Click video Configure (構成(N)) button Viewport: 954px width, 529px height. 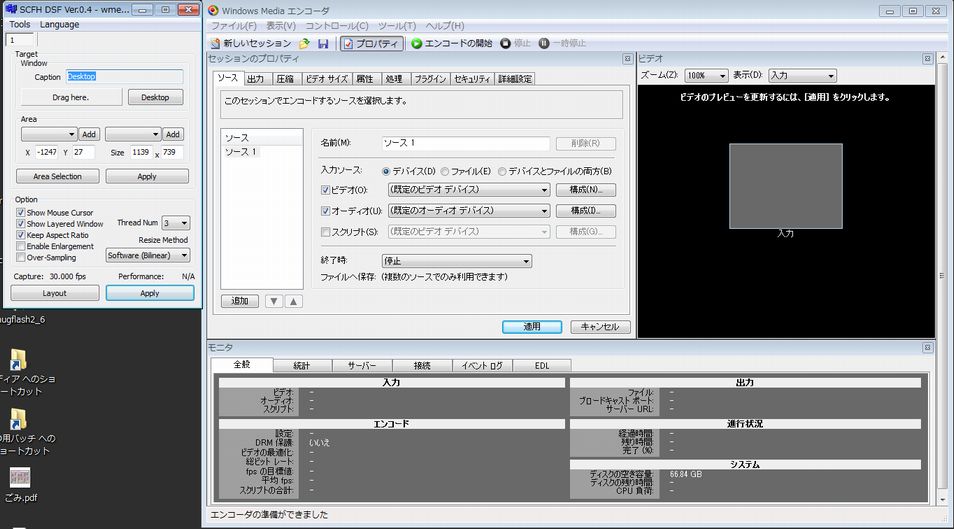click(x=585, y=190)
